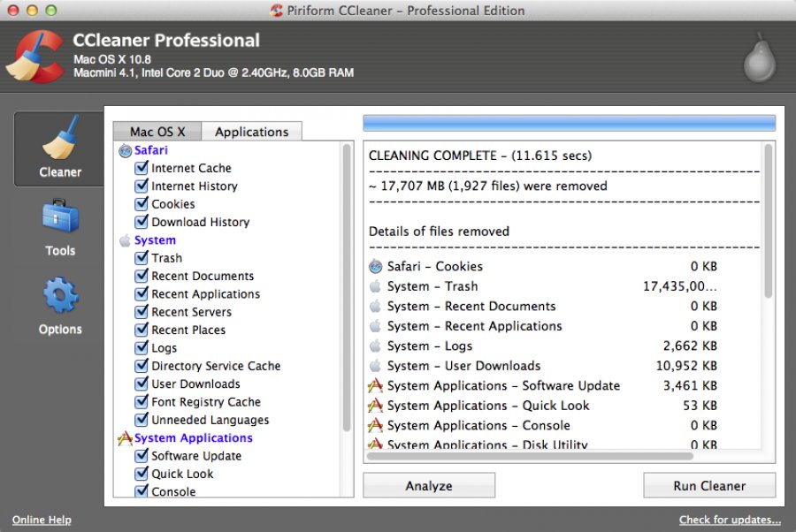This screenshot has width=796, height=532.
Task: Click the blue cleaning progress bar
Action: point(569,123)
